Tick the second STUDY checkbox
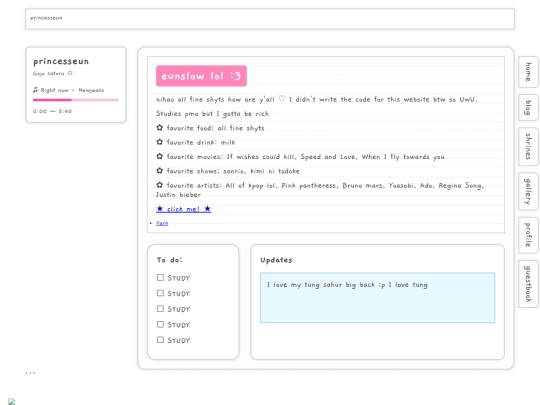This screenshot has height=405, width=540. 160,293
